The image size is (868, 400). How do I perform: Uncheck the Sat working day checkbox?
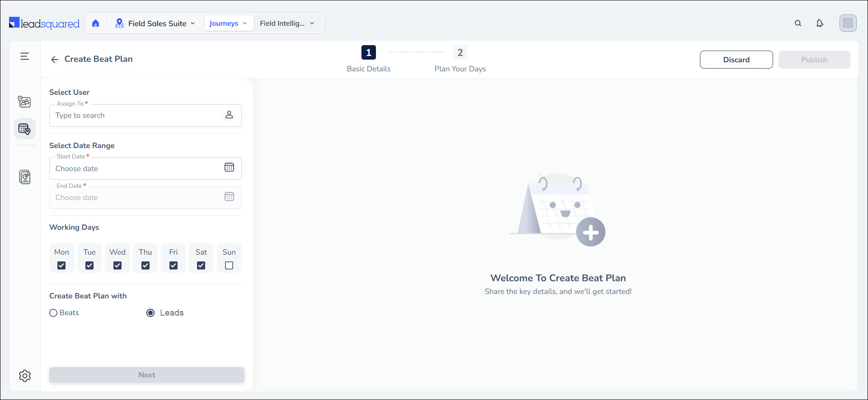[x=201, y=265]
